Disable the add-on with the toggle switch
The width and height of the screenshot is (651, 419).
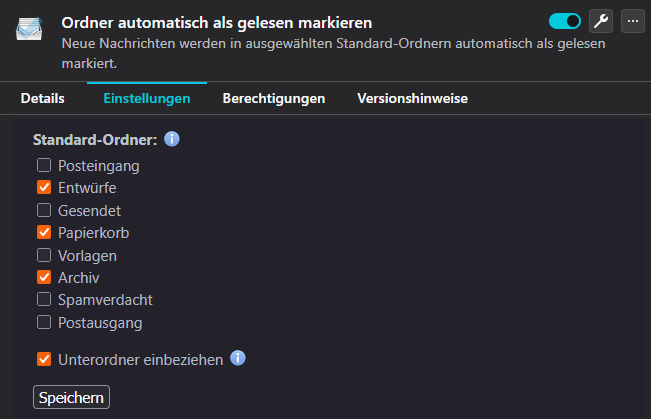(565, 21)
